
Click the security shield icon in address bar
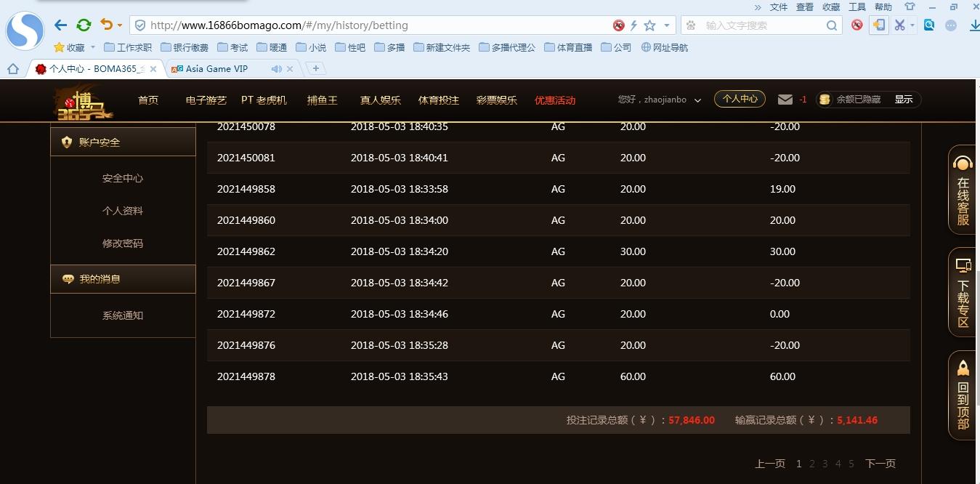click(x=140, y=25)
